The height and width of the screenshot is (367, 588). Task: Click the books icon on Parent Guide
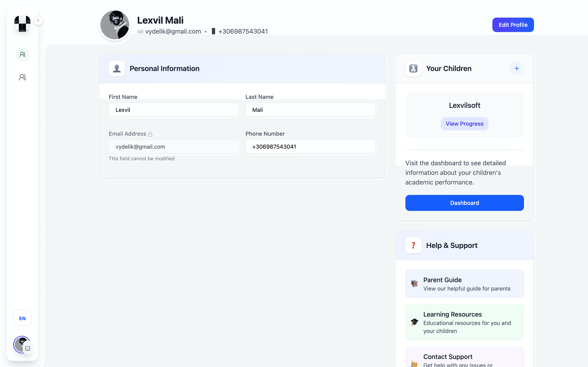415,284
